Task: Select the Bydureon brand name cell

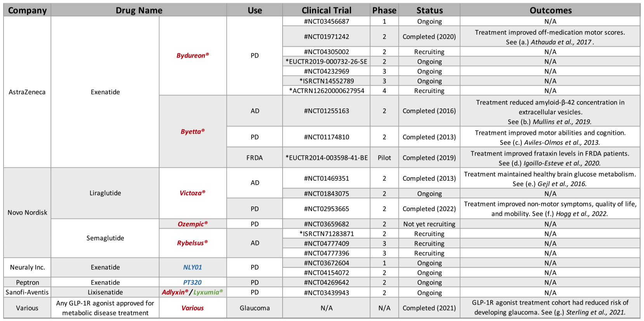Action: 193,56
